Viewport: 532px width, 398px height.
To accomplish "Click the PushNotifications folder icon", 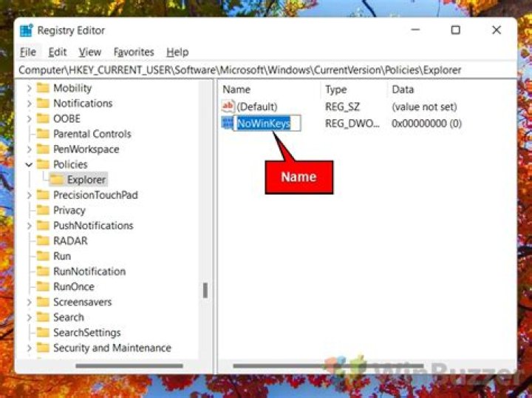I will click(43, 226).
